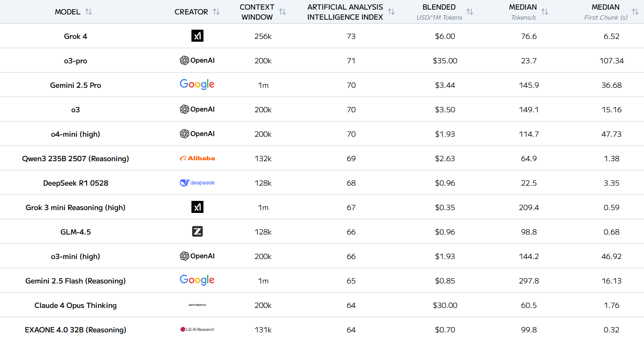Sort by Artificial Analysis Intelligence Index arrows
This screenshot has height=340, width=644.
point(391,12)
